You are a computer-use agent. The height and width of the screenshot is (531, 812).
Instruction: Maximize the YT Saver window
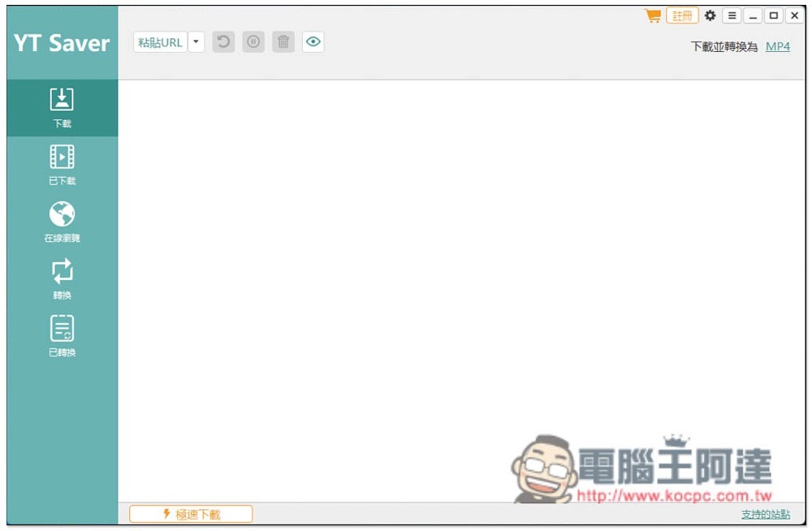774,16
